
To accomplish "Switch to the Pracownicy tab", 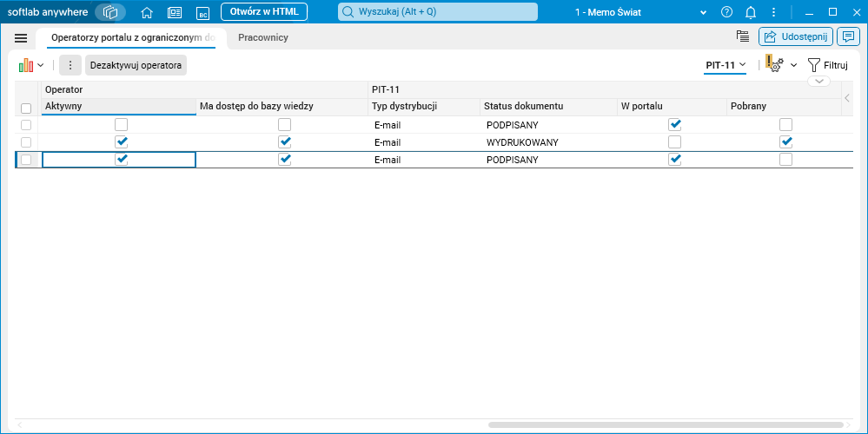I will click(x=263, y=37).
